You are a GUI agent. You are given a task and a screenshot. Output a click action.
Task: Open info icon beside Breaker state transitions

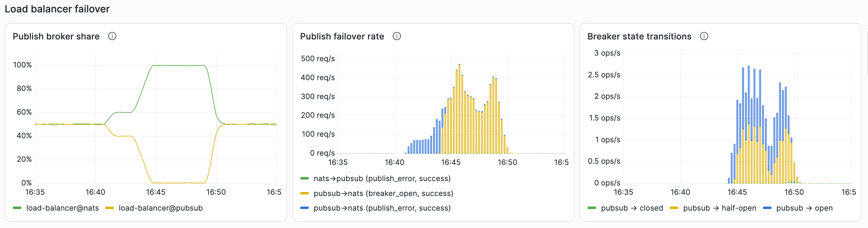click(x=704, y=36)
